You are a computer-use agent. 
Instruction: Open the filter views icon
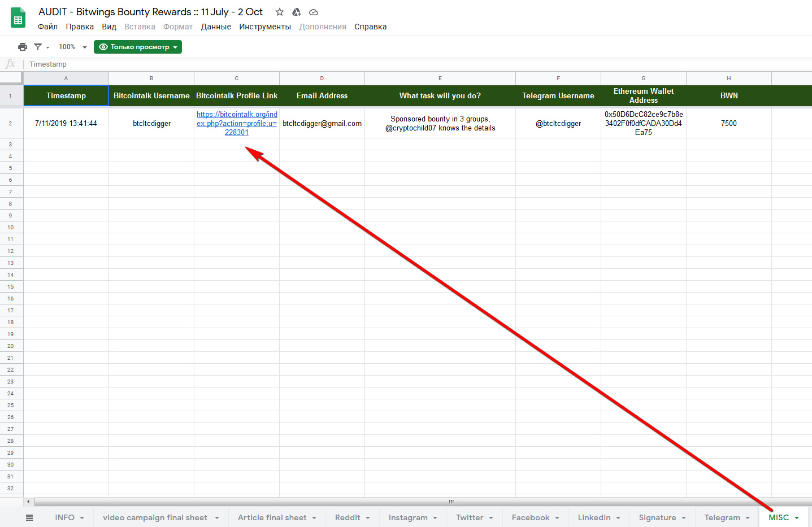coord(38,47)
